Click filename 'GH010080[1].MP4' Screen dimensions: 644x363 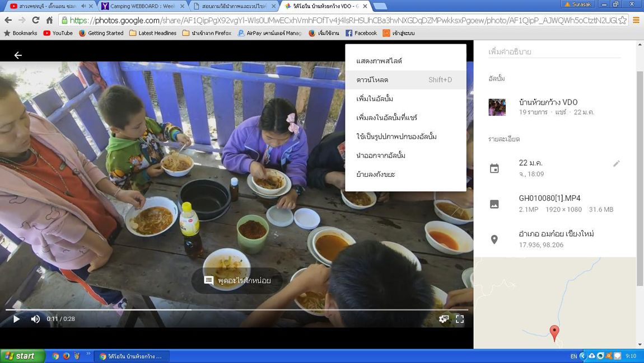point(549,198)
